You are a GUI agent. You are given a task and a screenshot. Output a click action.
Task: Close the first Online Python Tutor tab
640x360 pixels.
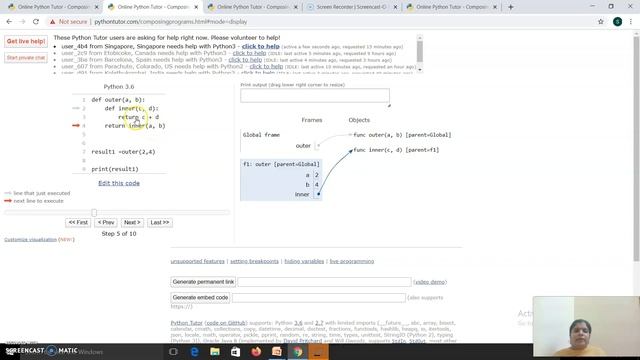click(97, 7)
